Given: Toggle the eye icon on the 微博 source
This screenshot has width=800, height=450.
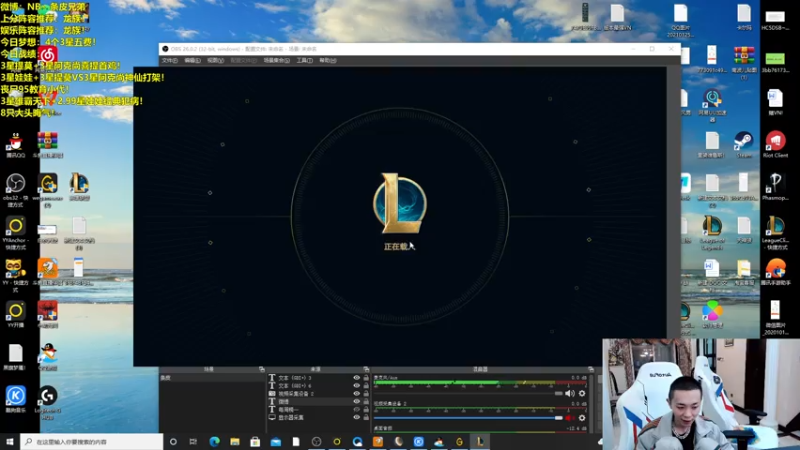Looking at the screenshot, I should [356, 402].
